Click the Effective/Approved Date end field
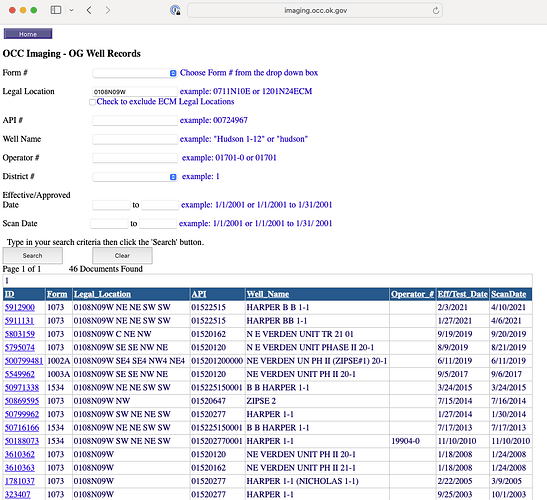The height and width of the screenshot is (500, 547). [160, 205]
